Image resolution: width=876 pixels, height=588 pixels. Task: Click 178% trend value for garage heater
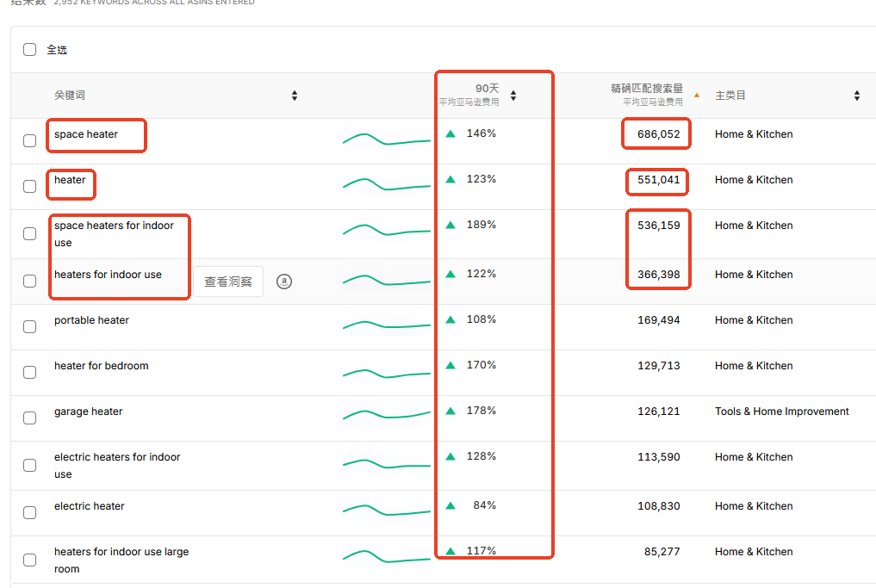point(481,411)
